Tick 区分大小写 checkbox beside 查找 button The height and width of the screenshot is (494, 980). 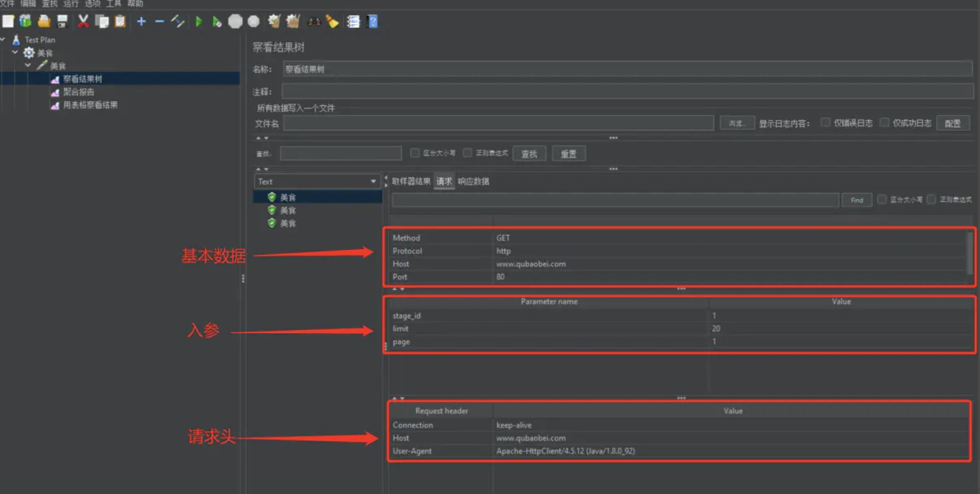[415, 153]
